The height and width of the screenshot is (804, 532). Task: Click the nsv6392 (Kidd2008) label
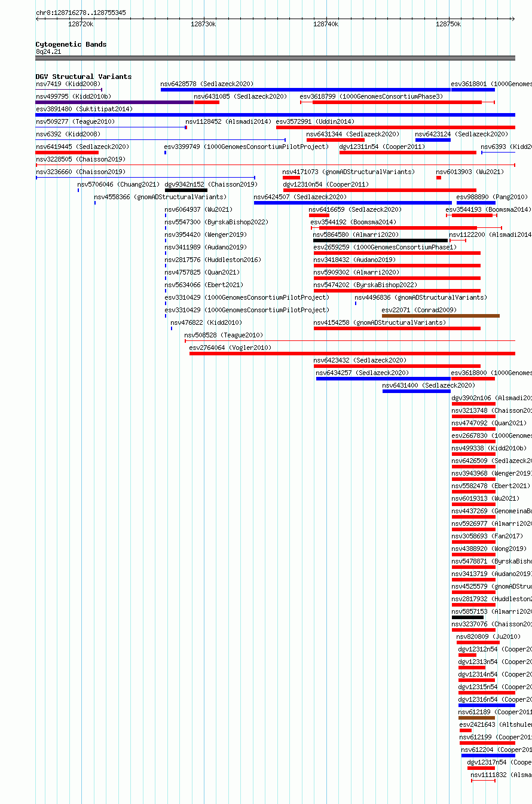coord(68,134)
